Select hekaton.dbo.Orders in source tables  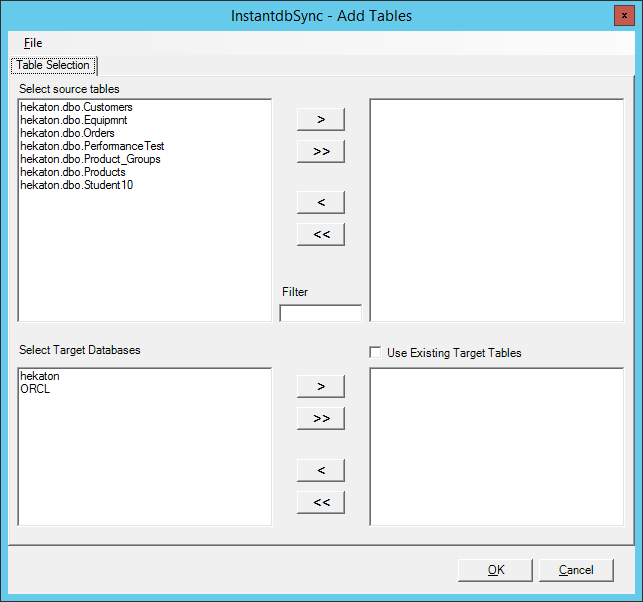[67, 133]
